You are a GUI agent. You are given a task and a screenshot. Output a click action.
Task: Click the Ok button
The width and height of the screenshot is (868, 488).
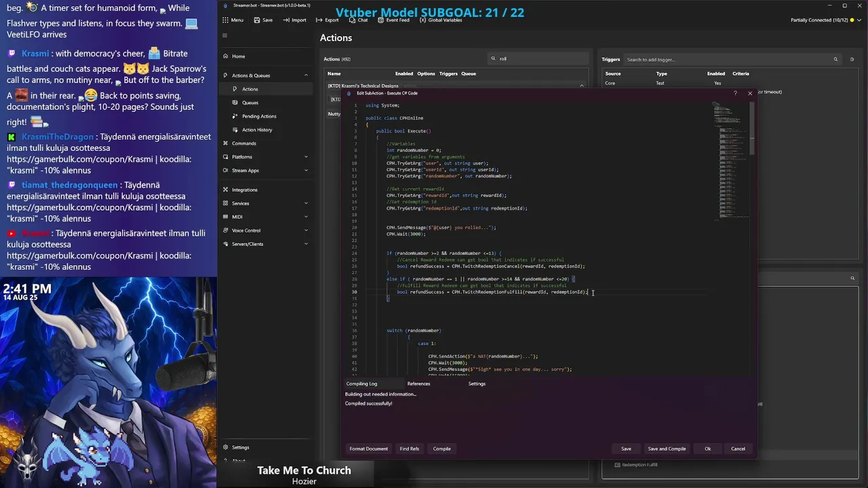click(x=707, y=449)
